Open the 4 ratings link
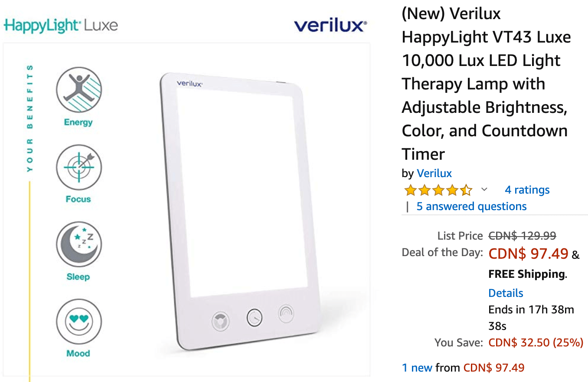Screen dimensions: 588x382 click(x=527, y=190)
